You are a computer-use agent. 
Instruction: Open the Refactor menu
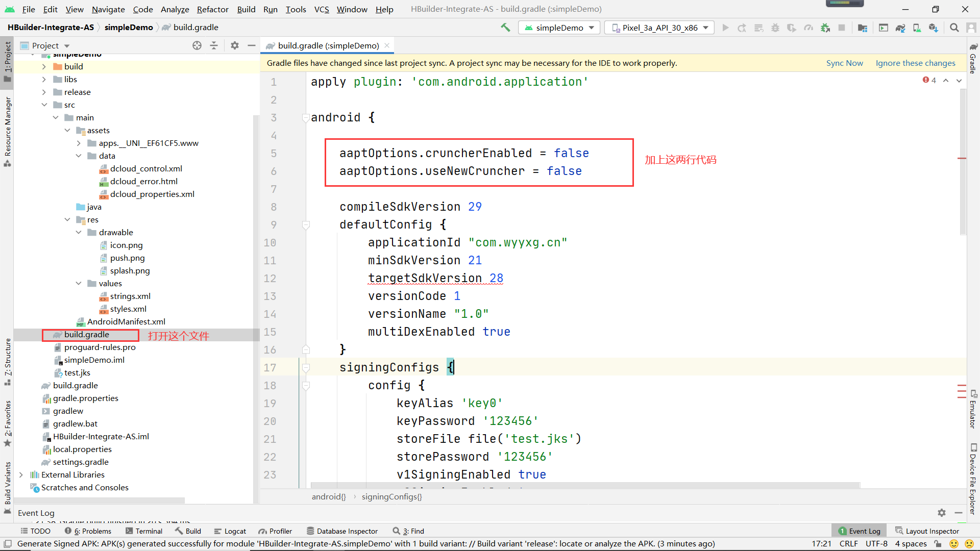(212, 9)
